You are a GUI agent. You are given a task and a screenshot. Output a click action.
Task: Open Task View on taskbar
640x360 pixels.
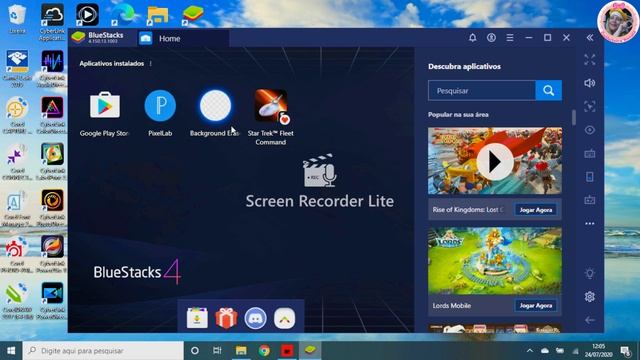(218, 351)
